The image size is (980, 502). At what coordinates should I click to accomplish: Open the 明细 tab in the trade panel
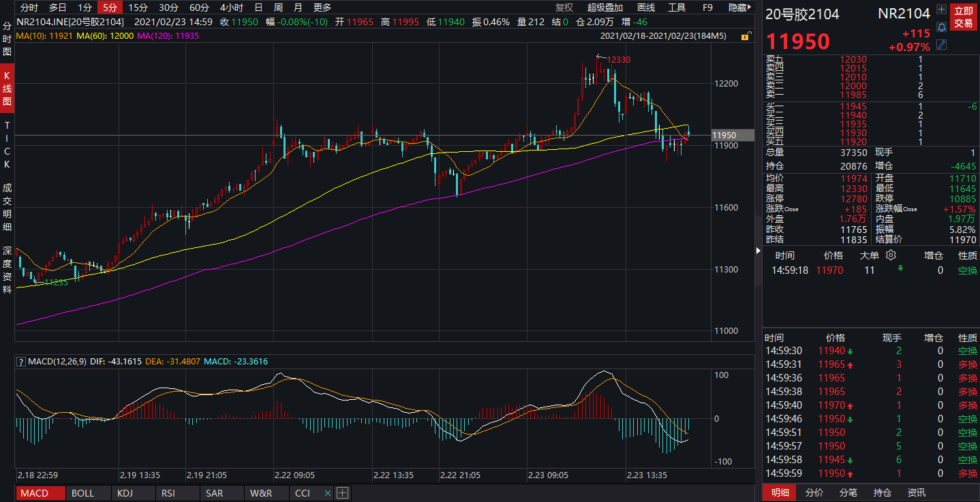[780, 493]
